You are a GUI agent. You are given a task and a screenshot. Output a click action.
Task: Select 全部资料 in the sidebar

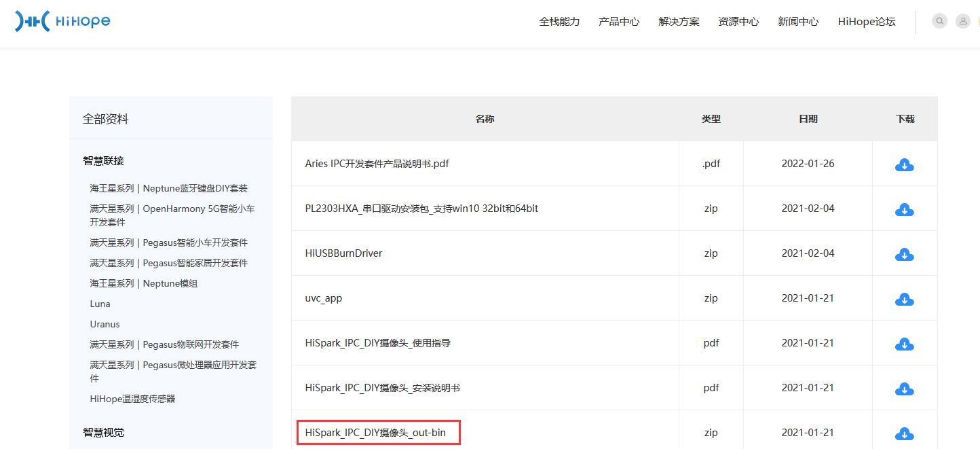point(106,119)
